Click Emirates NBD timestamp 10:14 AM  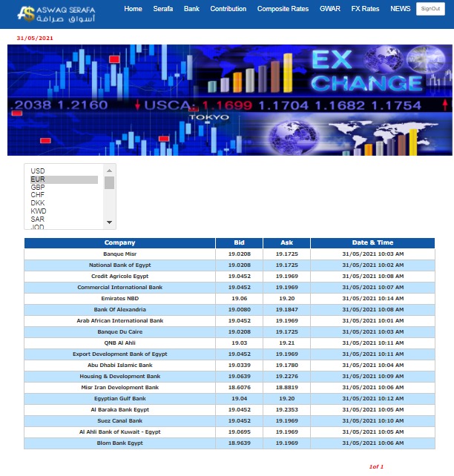(x=373, y=298)
